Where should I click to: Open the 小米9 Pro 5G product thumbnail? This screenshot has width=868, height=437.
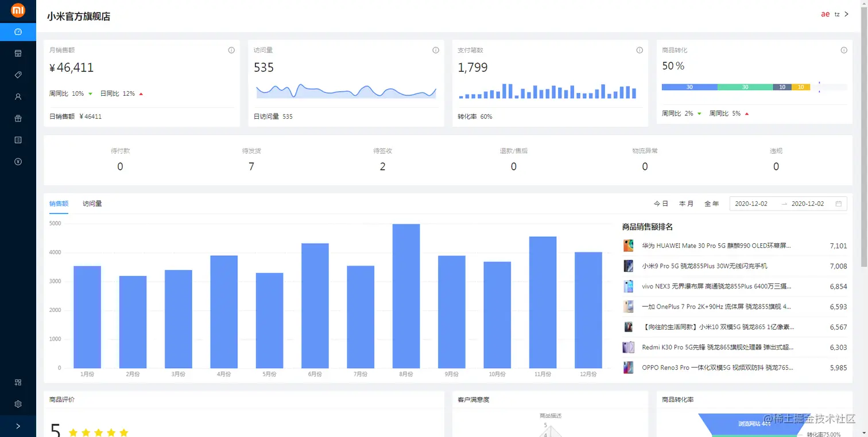click(x=628, y=266)
